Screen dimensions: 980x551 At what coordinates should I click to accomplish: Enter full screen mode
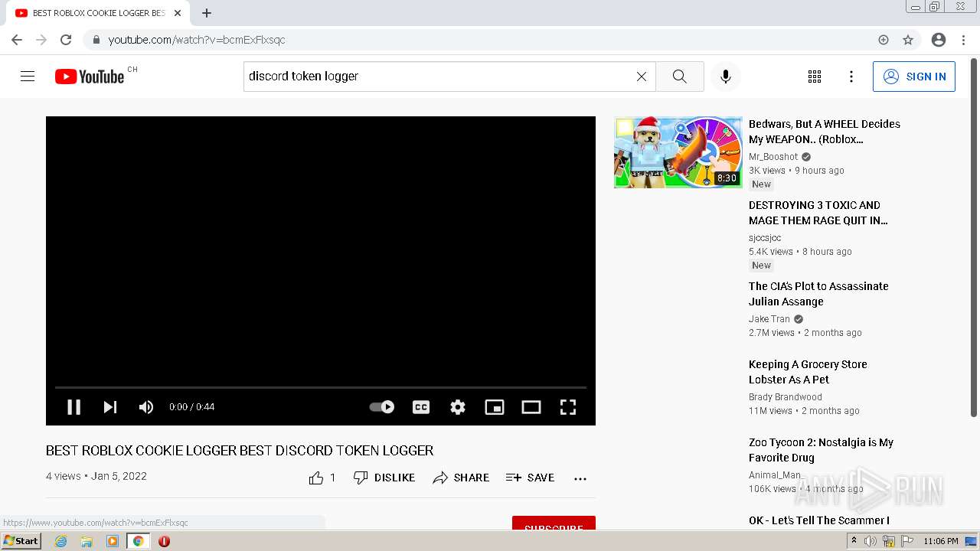pos(568,407)
